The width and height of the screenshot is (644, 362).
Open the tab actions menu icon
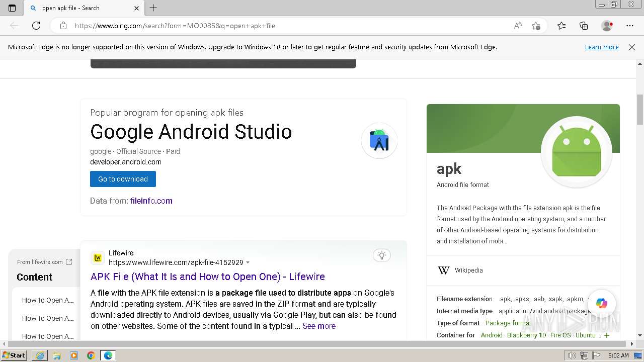[x=12, y=8]
